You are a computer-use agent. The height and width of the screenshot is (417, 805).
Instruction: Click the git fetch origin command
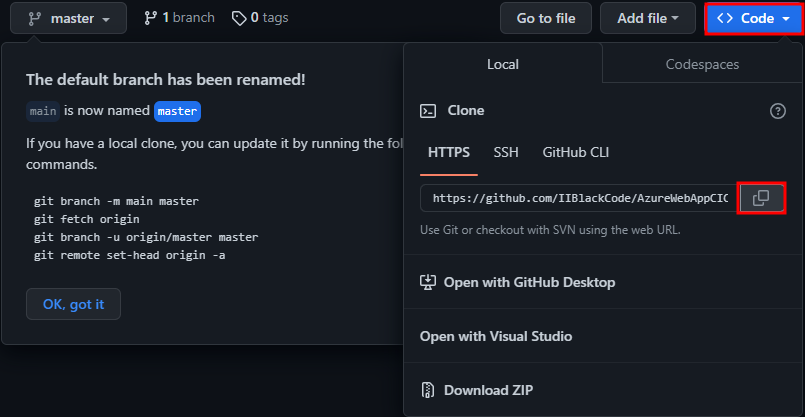tap(87, 219)
